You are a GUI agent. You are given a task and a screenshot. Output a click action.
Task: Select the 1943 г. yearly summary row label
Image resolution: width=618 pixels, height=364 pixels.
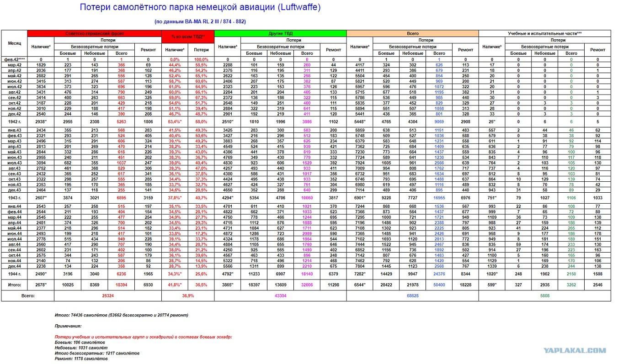coord(14,197)
